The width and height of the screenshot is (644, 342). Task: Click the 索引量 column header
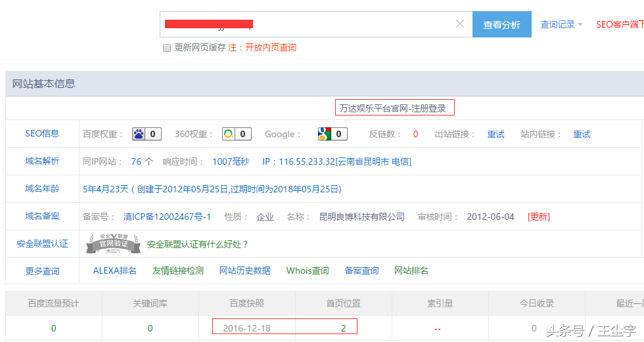pos(440,303)
